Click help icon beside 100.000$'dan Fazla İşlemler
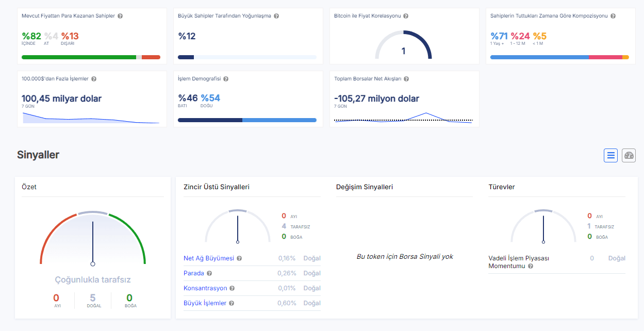Screen dimensions: 644x331 coord(94,79)
